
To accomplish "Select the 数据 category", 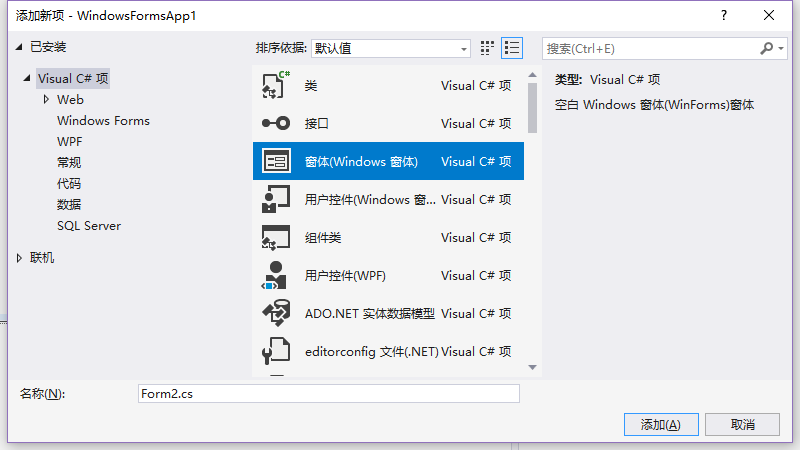I will pos(69,205).
